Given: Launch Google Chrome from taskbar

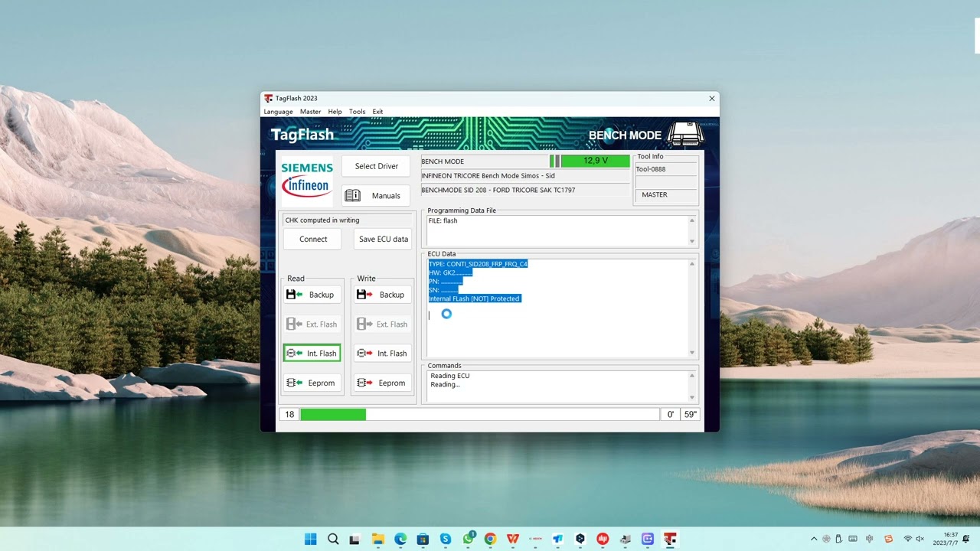Looking at the screenshot, I should click(490, 539).
